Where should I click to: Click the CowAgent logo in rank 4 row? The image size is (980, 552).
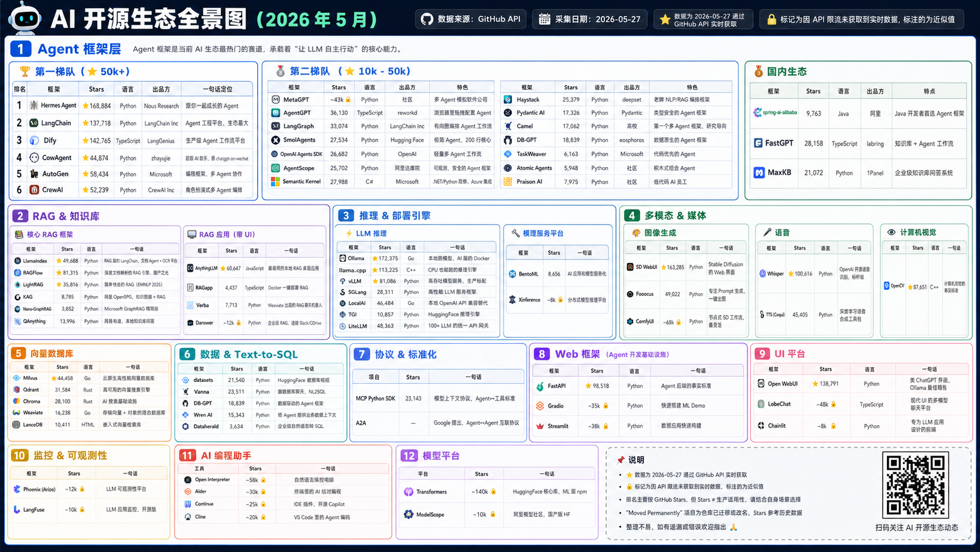pyautogui.click(x=34, y=158)
